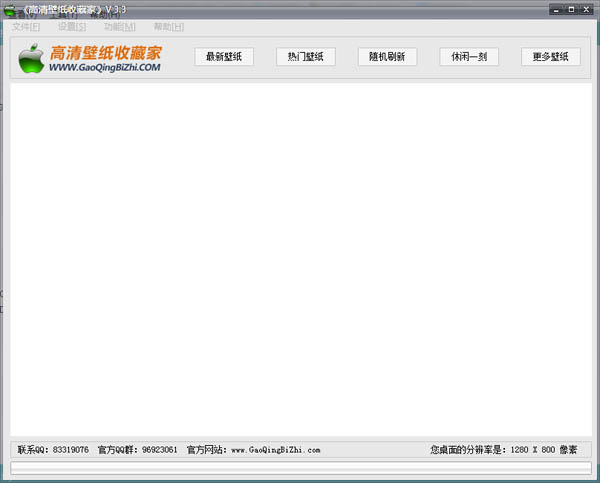
Task: Click WWW.GaoQingBiZhi.COM under the logo
Action: pos(104,67)
